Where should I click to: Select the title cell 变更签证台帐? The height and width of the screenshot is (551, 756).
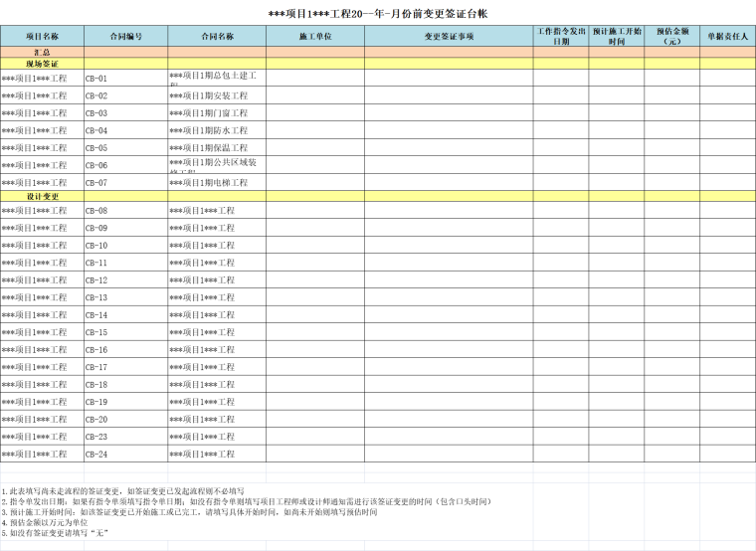pos(378,14)
